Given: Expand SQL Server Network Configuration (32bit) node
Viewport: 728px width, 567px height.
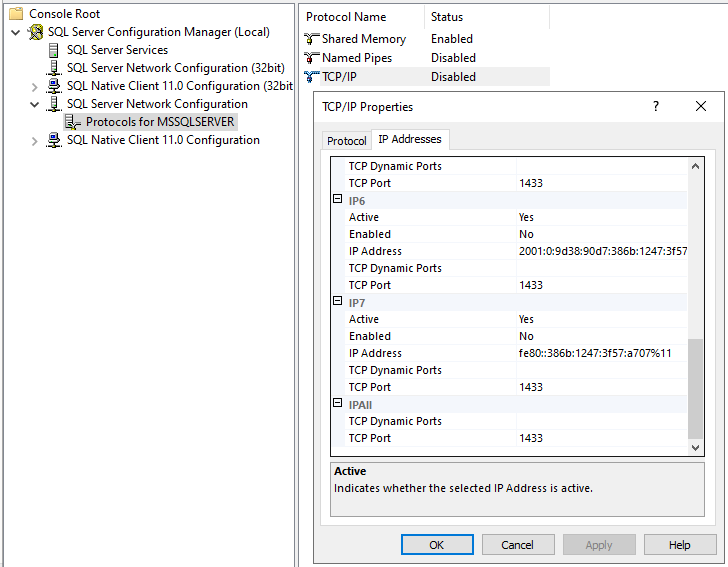Looking at the screenshot, I should point(35,68).
